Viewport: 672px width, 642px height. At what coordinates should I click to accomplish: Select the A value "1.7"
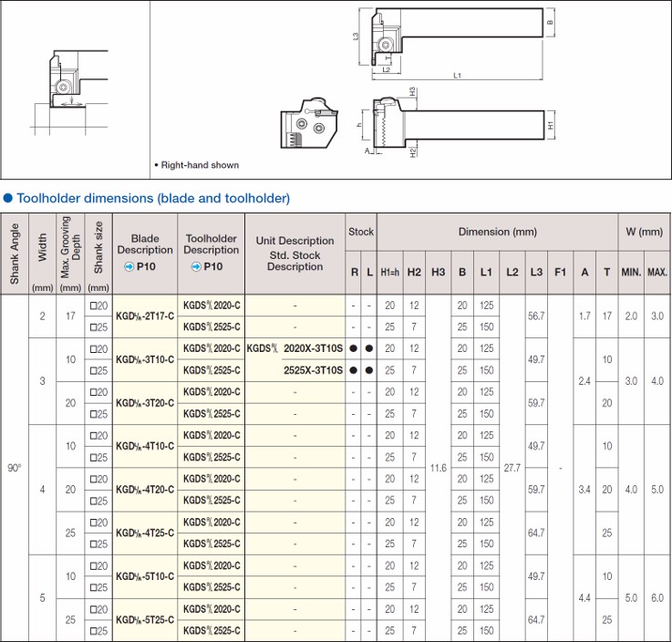coord(584,316)
